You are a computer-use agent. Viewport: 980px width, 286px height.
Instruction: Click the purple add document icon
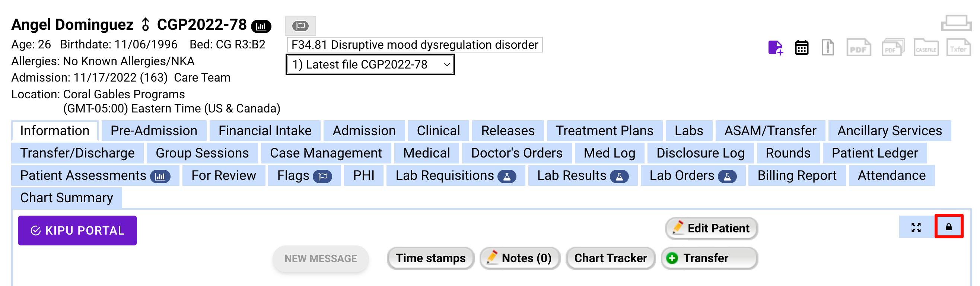(775, 48)
